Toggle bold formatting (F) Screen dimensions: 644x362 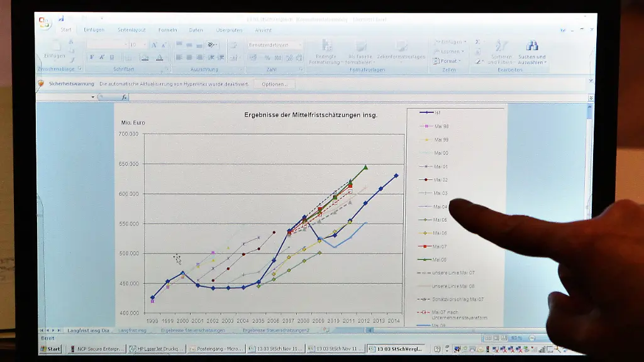(92, 57)
